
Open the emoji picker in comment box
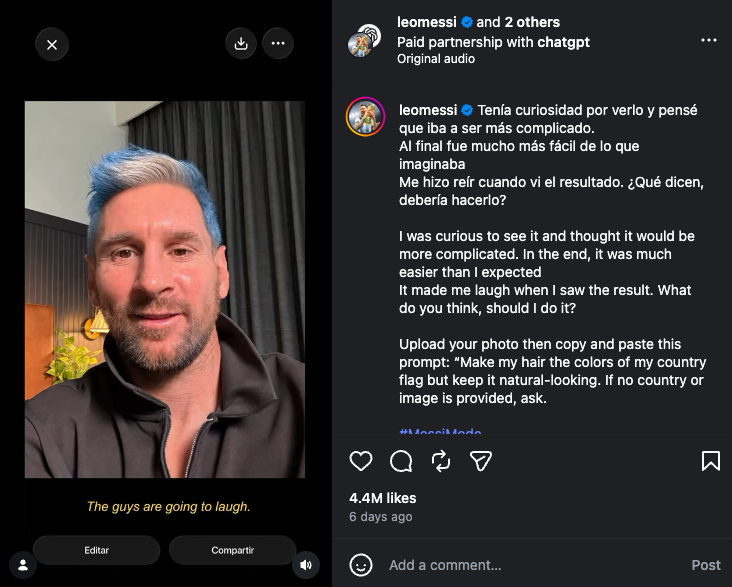[x=361, y=565]
